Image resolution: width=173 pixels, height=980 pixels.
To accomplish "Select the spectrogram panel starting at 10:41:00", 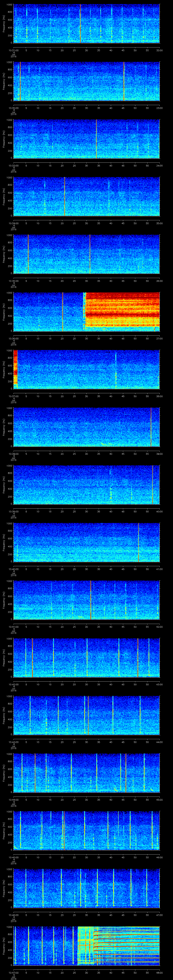I will click(87, 600).
